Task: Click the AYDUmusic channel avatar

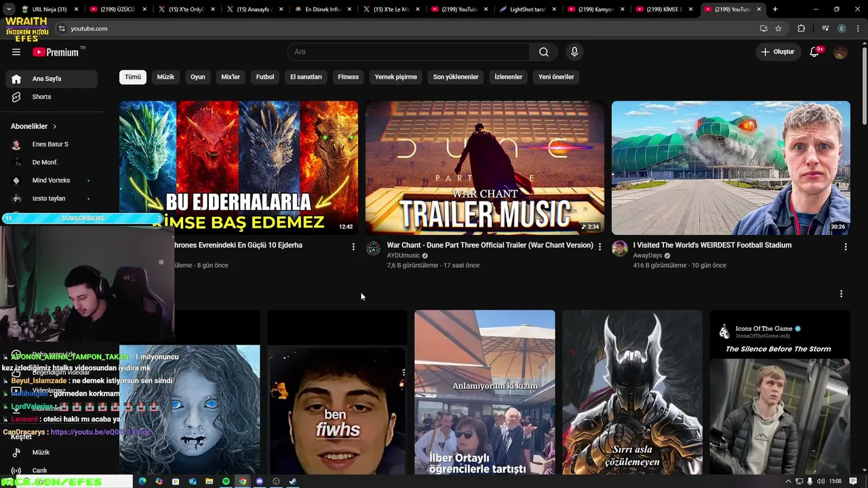Action: point(374,249)
